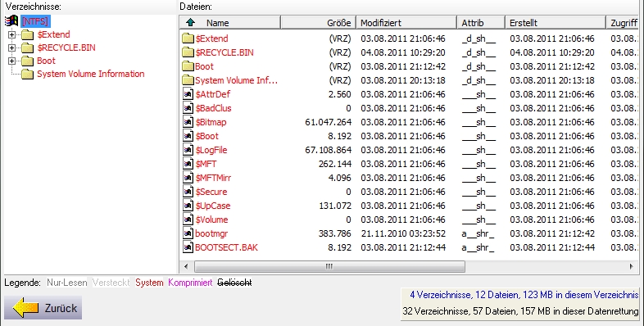
Task: Click the $Volume file icon
Action: (188, 220)
